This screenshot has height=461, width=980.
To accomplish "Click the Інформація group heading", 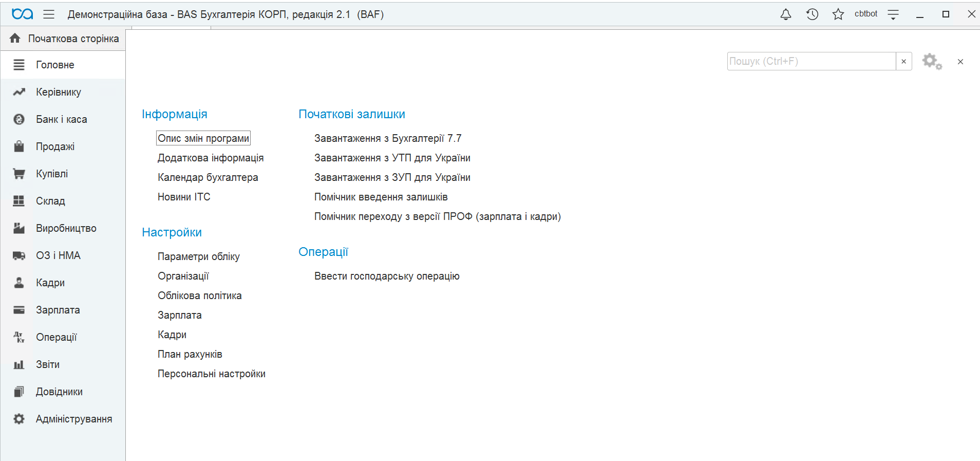I will coord(175,114).
